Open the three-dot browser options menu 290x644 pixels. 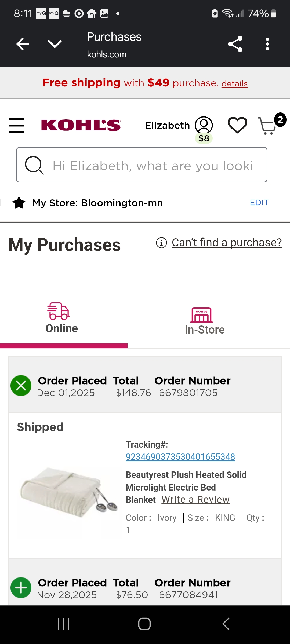pyautogui.click(x=267, y=44)
